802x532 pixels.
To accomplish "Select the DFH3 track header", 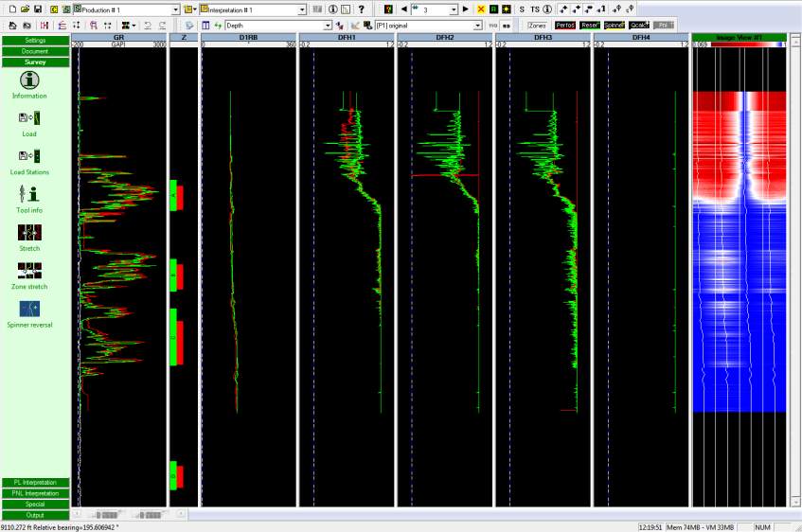I will (x=544, y=37).
